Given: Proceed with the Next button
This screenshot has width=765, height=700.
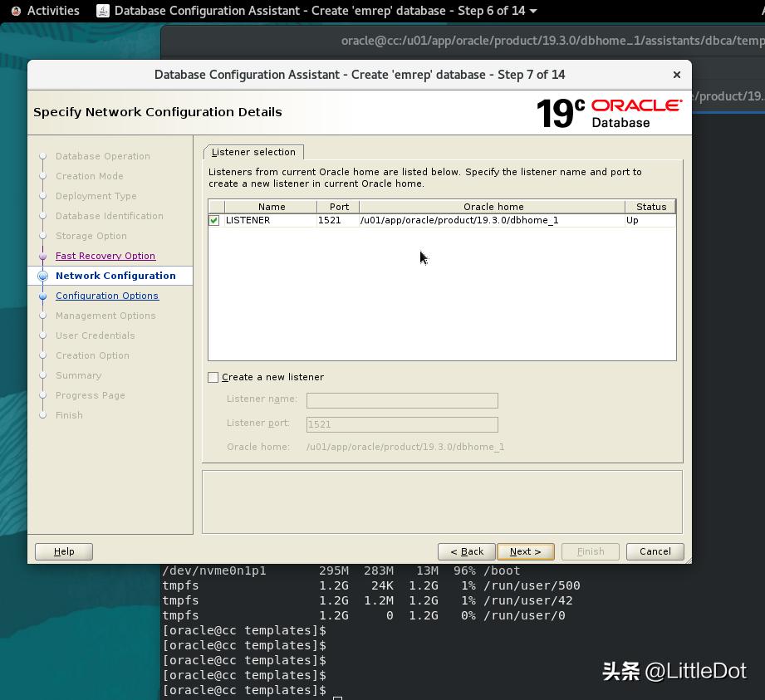Looking at the screenshot, I should click(x=526, y=551).
